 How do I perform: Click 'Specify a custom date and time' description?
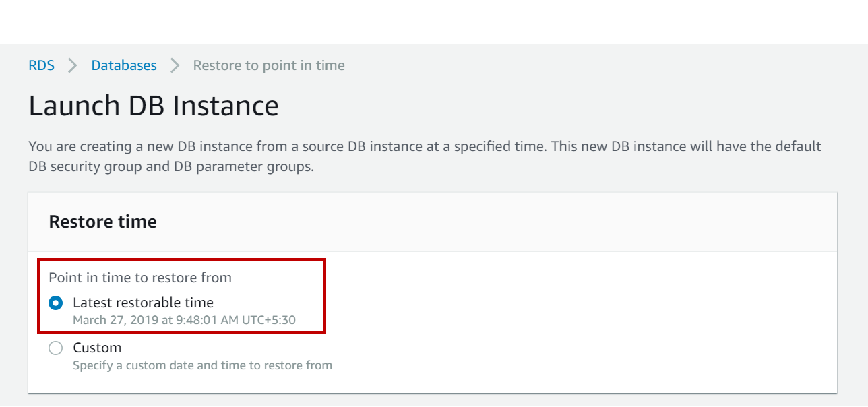(x=202, y=365)
